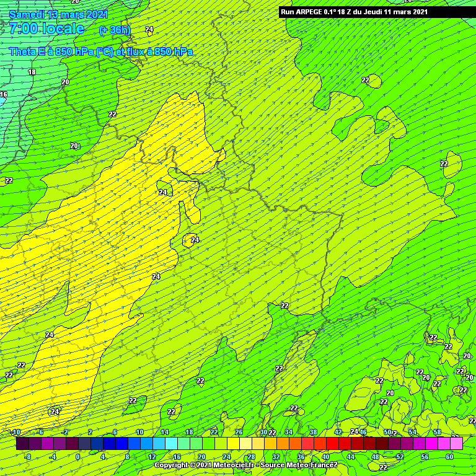Click the 'Source Meteo-France' credit text
Image resolution: width=476 pixels, height=476 pixels.
[297, 465]
